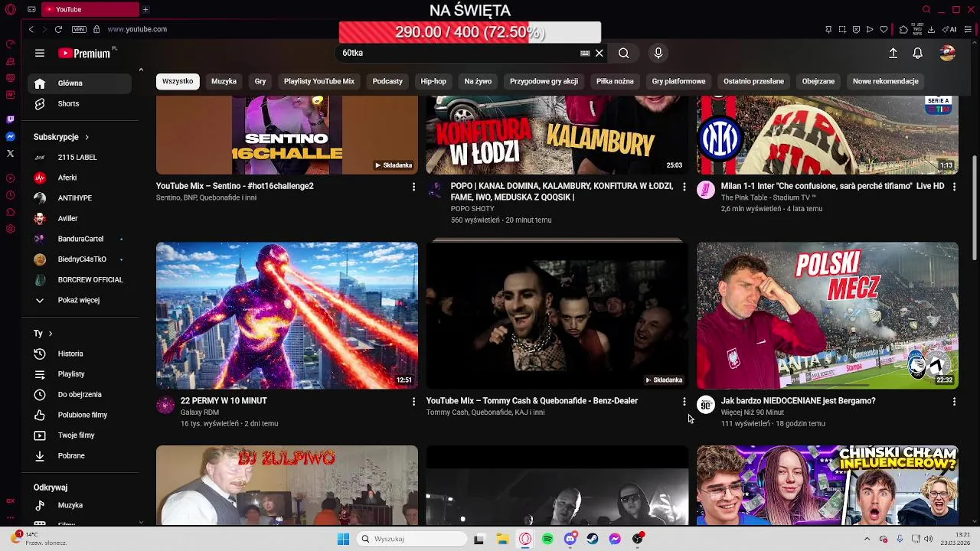The image size is (980, 551).
Task: Select the Nowe rekomendacje chip
Action: (x=885, y=81)
